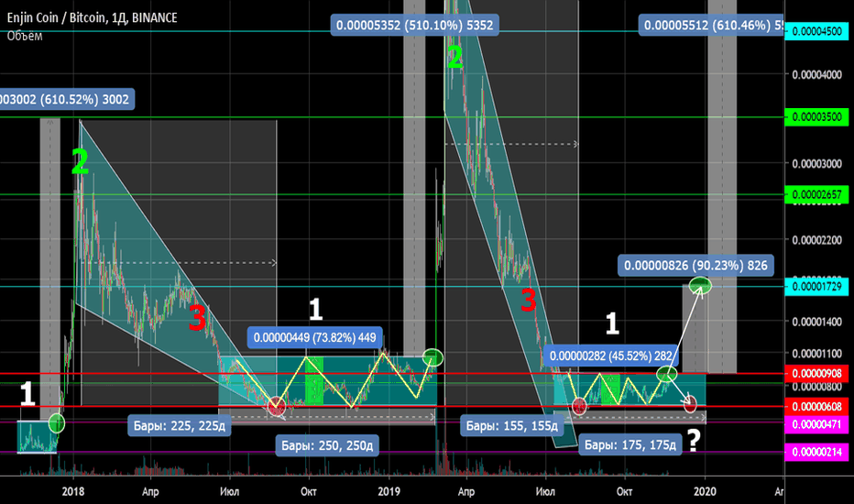Click the Бары: 225, 225д range label
Image resolution: width=854 pixels, height=504 pixels.
pyautogui.click(x=180, y=425)
